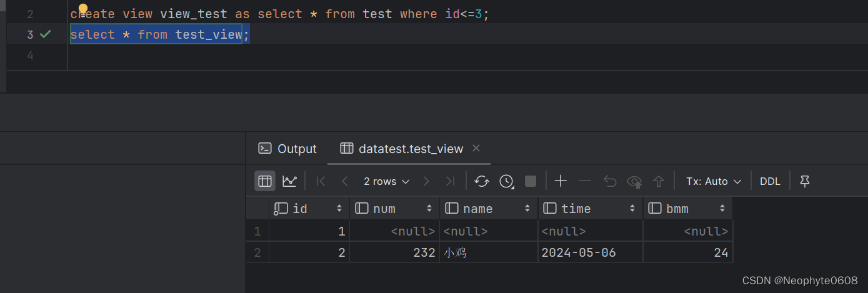Click the stop square button
Image resolution: width=868 pixels, height=293 pixels.
tap(531, 181)
